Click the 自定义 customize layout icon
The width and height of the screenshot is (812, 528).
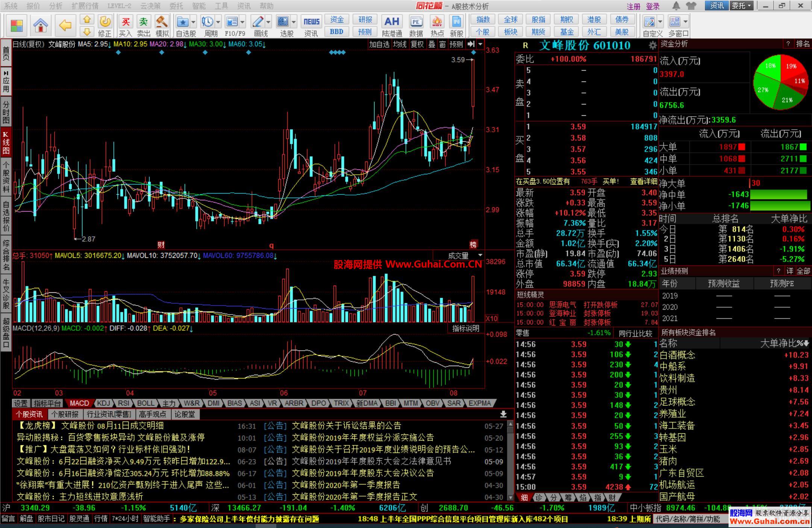pos(649,21)
